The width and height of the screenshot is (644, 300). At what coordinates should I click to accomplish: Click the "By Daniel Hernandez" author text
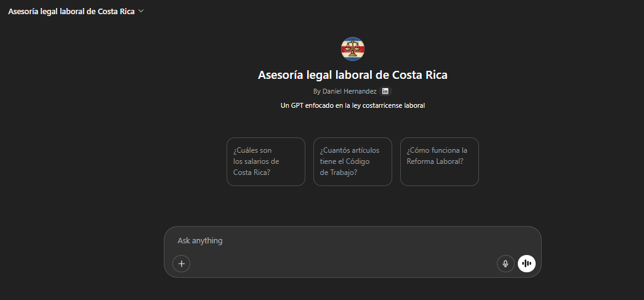[345, 91]
